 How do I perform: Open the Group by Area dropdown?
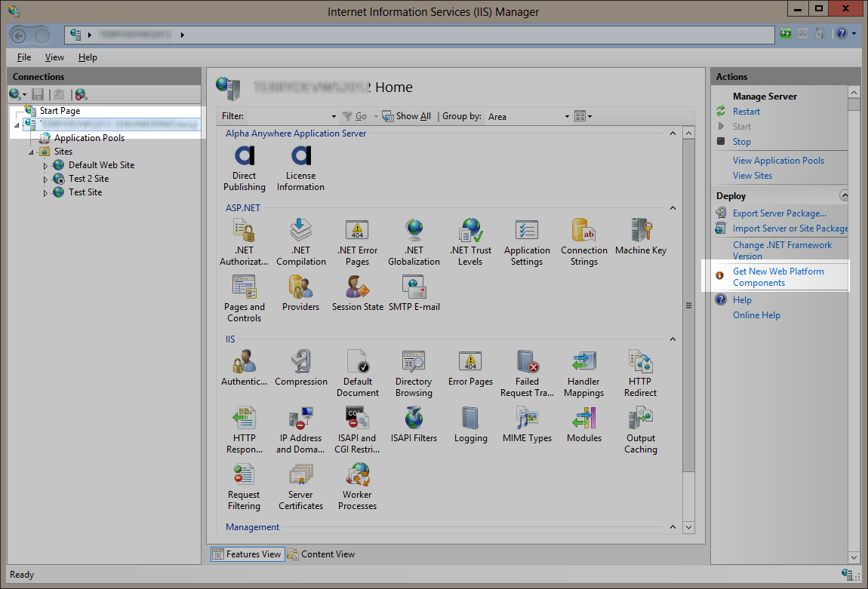(528, 116)
